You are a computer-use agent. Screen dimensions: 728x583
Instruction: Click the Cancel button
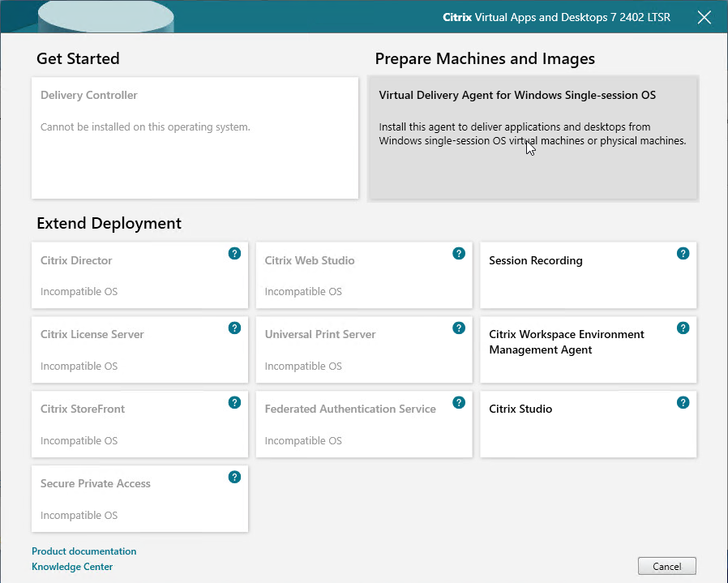[x=666, y=566]
